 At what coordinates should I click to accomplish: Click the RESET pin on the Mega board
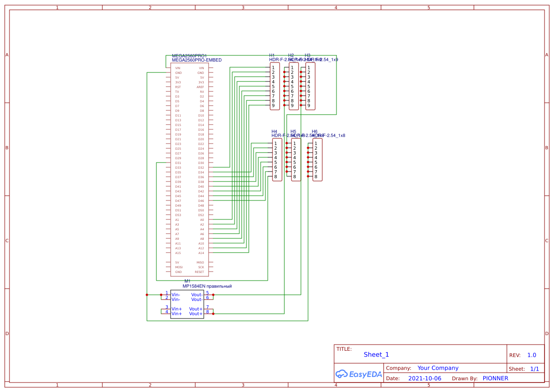(x=200, y=272)
